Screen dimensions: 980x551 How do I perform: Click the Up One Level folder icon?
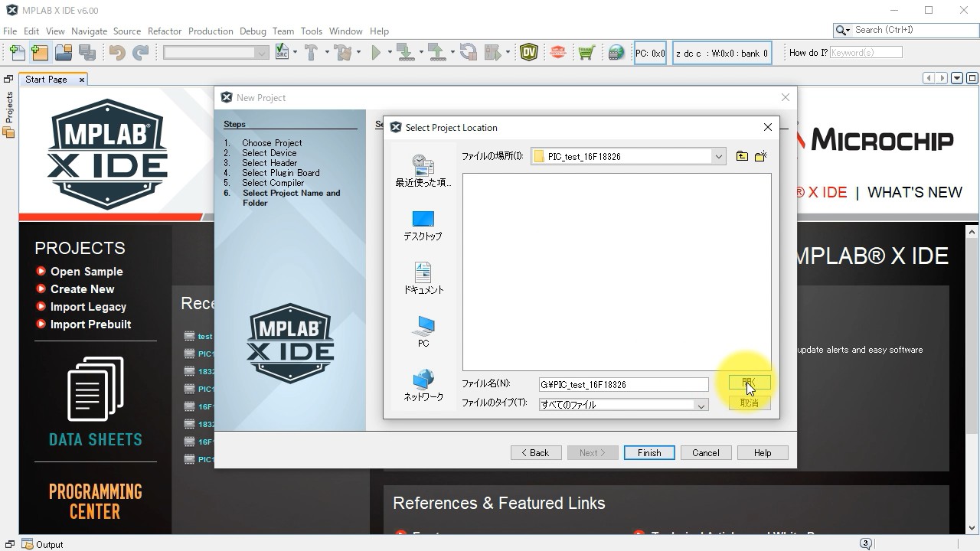tap(742, 156)
